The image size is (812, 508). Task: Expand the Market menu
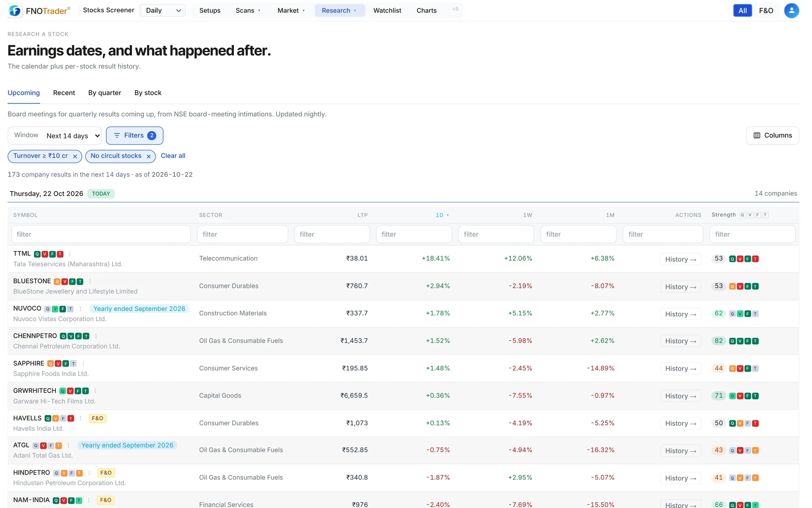click(x=291, y=11)
